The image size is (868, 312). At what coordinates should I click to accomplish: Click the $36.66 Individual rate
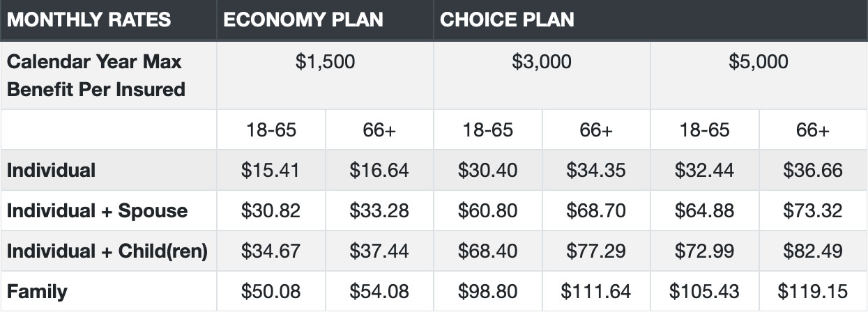pyautogui.click(x=813, y=170)
